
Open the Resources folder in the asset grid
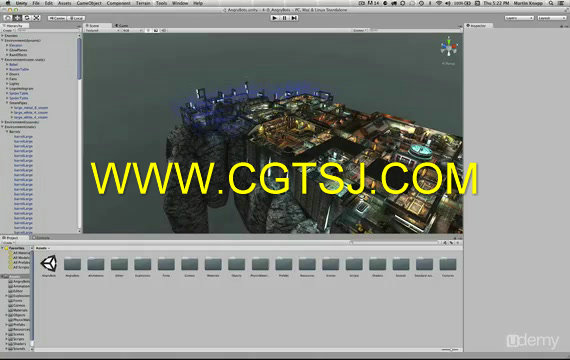click(307, 266)
